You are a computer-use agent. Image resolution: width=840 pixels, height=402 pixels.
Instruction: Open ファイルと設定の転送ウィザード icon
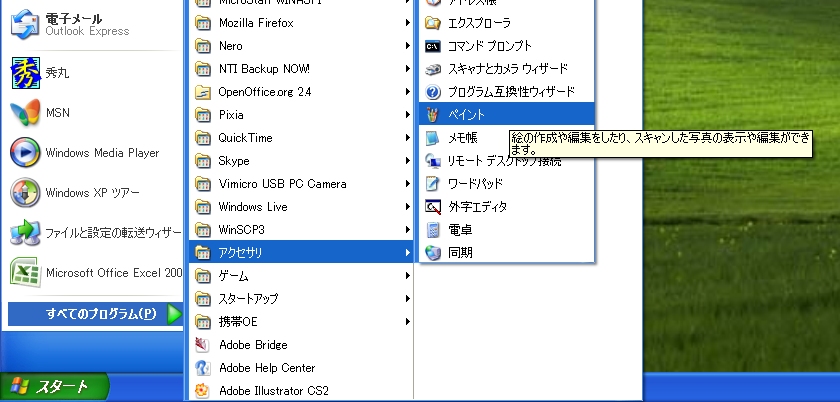[x=25, y=233]
